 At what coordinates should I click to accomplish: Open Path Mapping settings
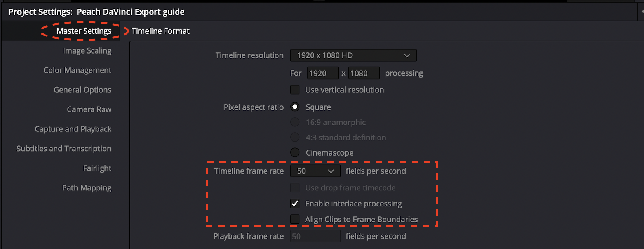click(x=87, y=188)
